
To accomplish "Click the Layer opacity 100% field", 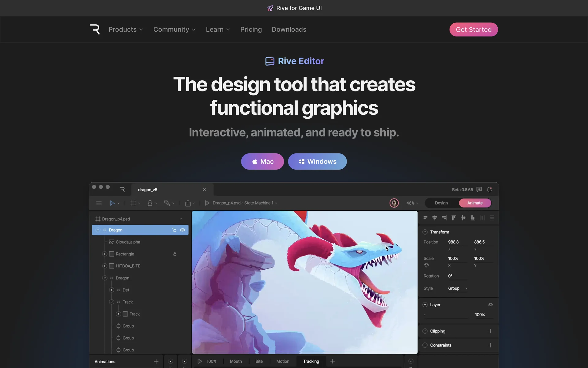I will (480, 315).
